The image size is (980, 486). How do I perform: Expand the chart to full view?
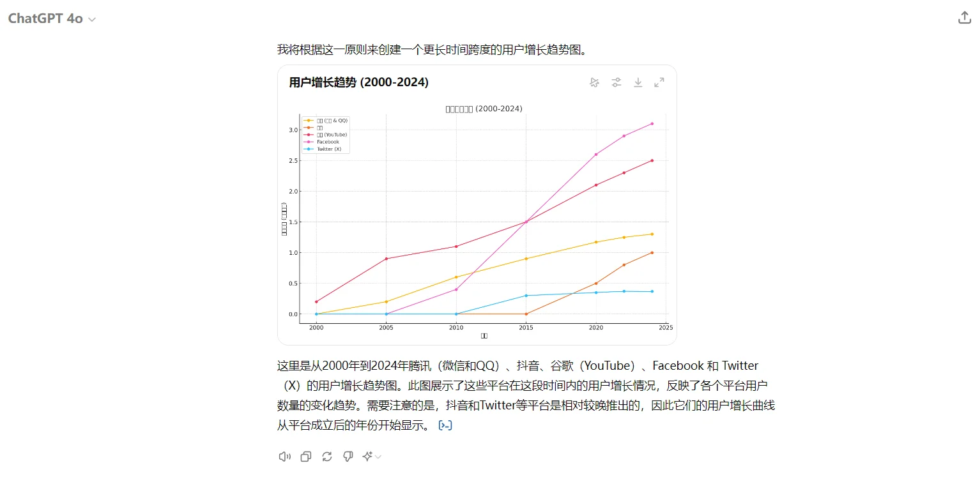(659, 82)
